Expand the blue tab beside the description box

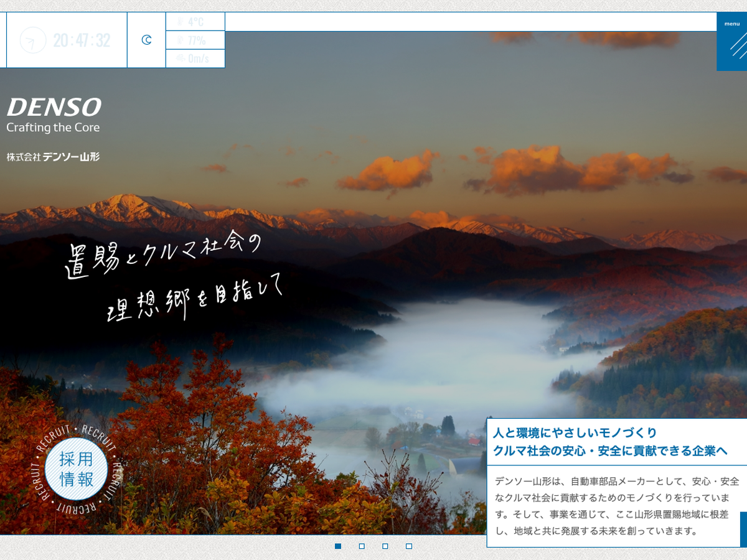point(743,529)
